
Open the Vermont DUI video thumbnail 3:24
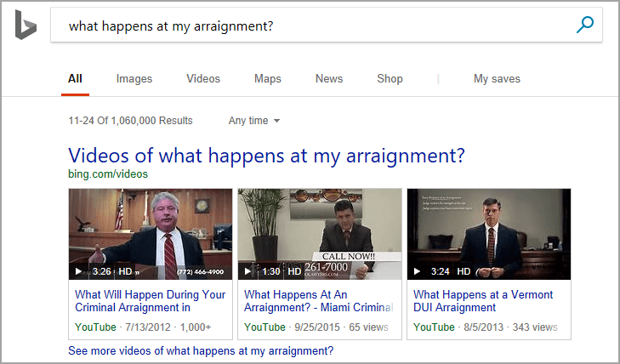point(489,234)
